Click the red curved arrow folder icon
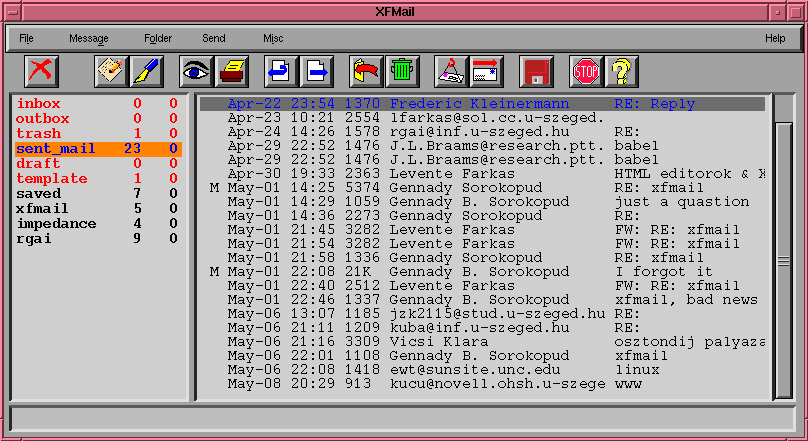This screenshot has width=808, height=441. [366, 71]
